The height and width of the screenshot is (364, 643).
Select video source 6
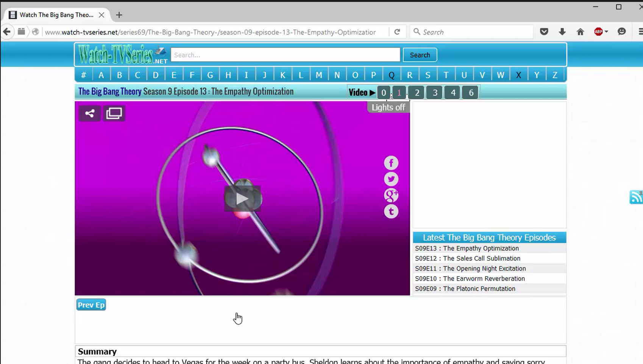(471, 93)
